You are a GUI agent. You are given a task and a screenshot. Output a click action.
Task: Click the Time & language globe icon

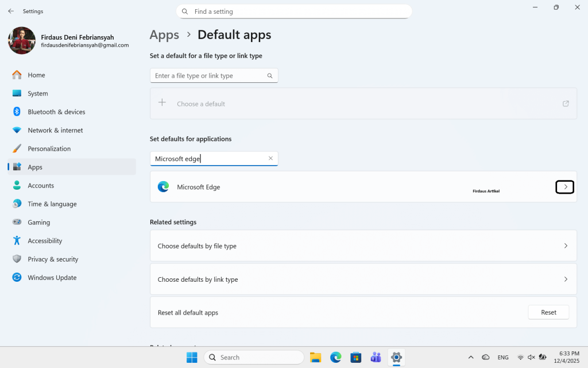pos(17,204)
